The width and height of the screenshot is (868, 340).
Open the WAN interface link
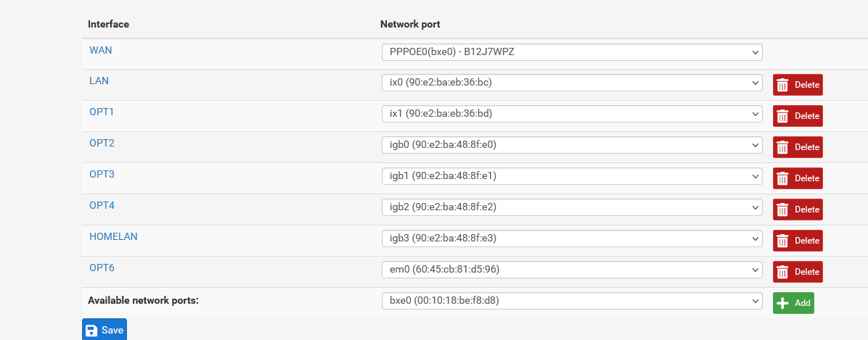click(x=101, y=50)
